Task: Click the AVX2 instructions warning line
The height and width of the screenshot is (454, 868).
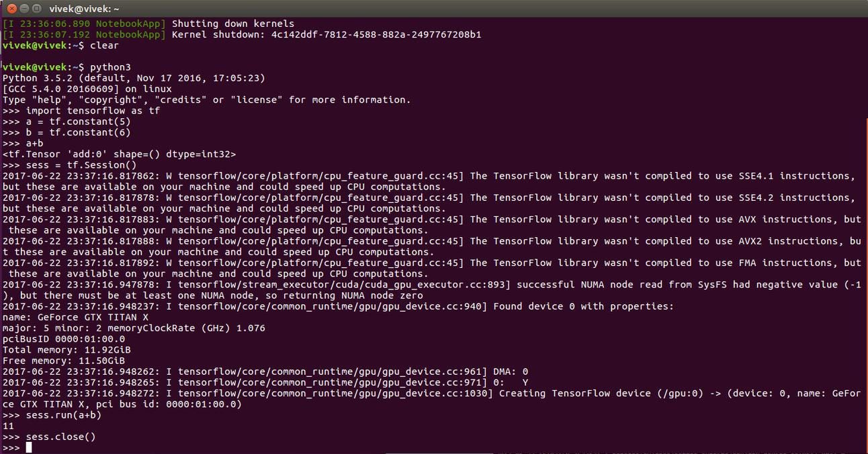Action: click(432, 246)
